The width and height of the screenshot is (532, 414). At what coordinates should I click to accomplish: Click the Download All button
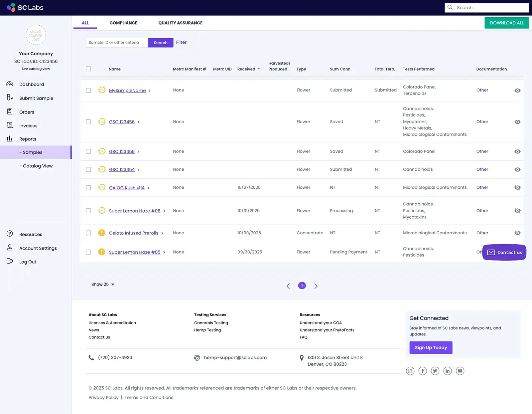click(x=506, y=23)
